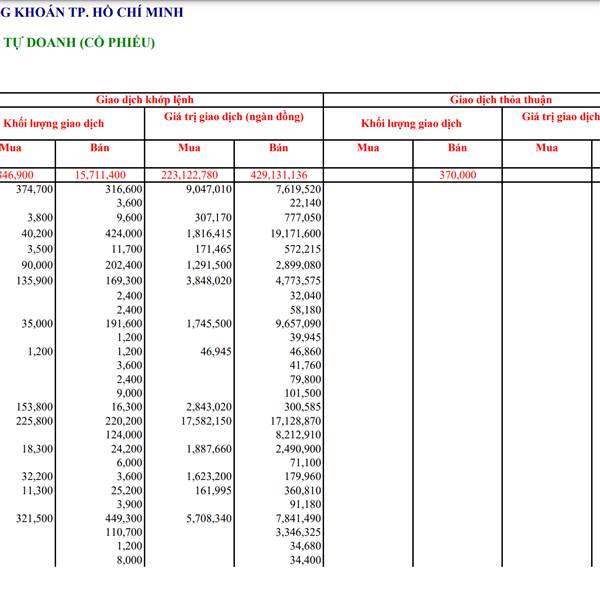This screenshot has width=600, height=600.
Task: Click cell value 321,500
Action: point(35,519)
